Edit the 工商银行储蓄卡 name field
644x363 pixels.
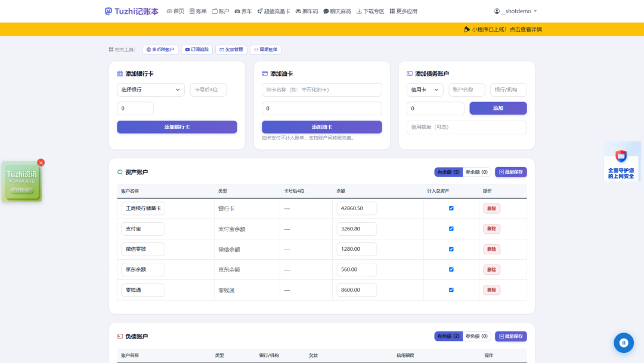[143, 208]
